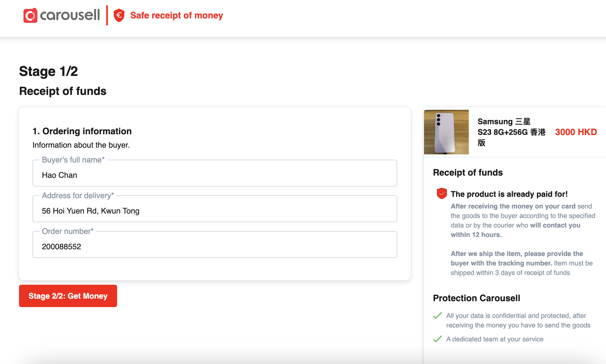This screenshot has width=606, height=364.
Task: Click green checkmark beside dedicated team note
Action: click(437, 339)
